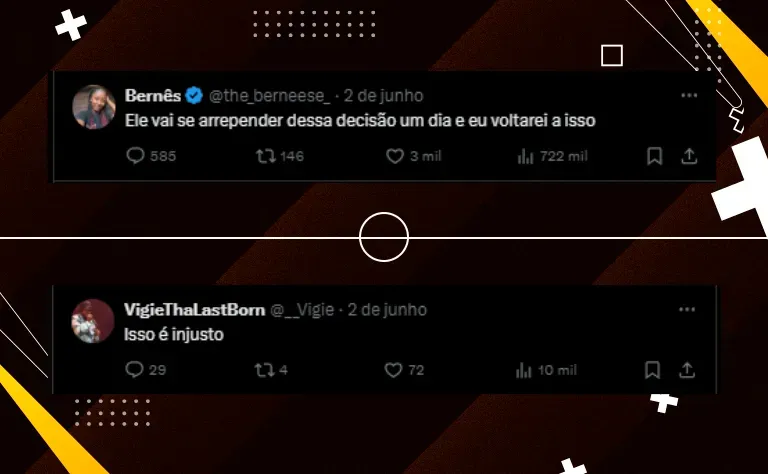This screenshot has width=768, height=474.
Task: Reply to VigieThaLastBorn tweet
Action: 145,370
